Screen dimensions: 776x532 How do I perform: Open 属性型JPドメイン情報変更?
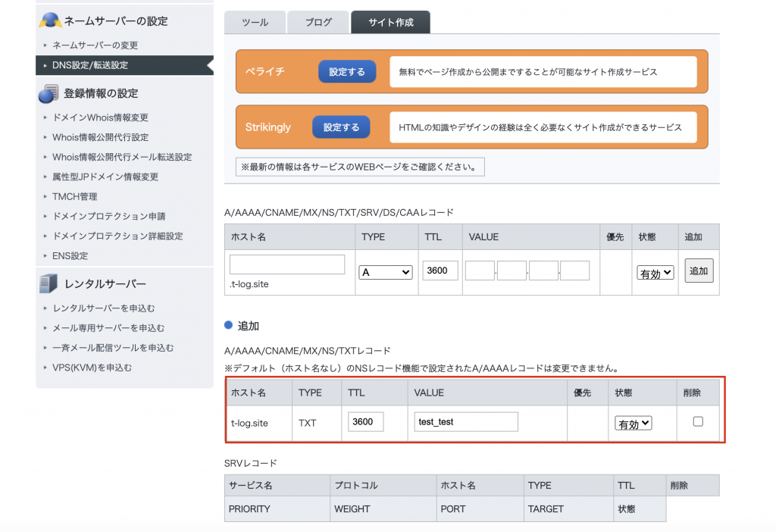[105, 177]
